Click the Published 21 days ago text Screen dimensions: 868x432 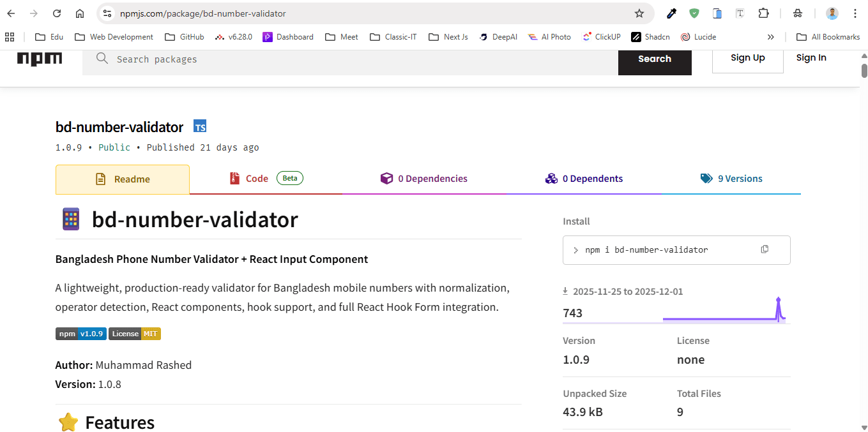point(203,147)
